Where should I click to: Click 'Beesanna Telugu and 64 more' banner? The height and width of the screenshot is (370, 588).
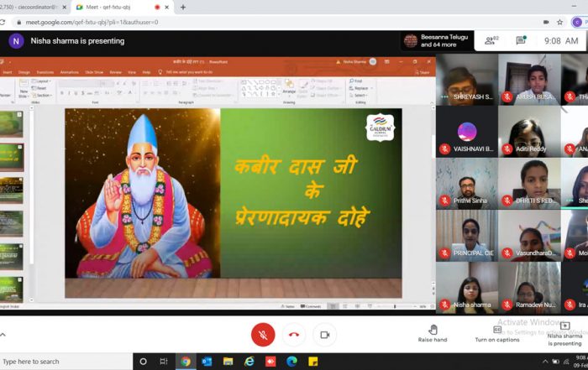pyautogui.click(x=436, y=40)
